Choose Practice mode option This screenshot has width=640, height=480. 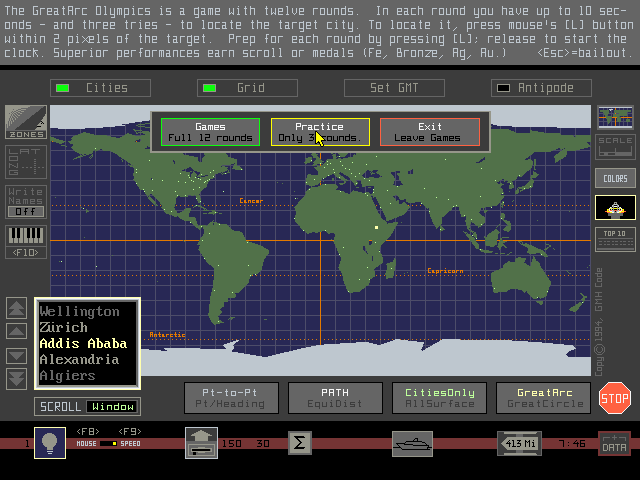(x=320, y=132)
